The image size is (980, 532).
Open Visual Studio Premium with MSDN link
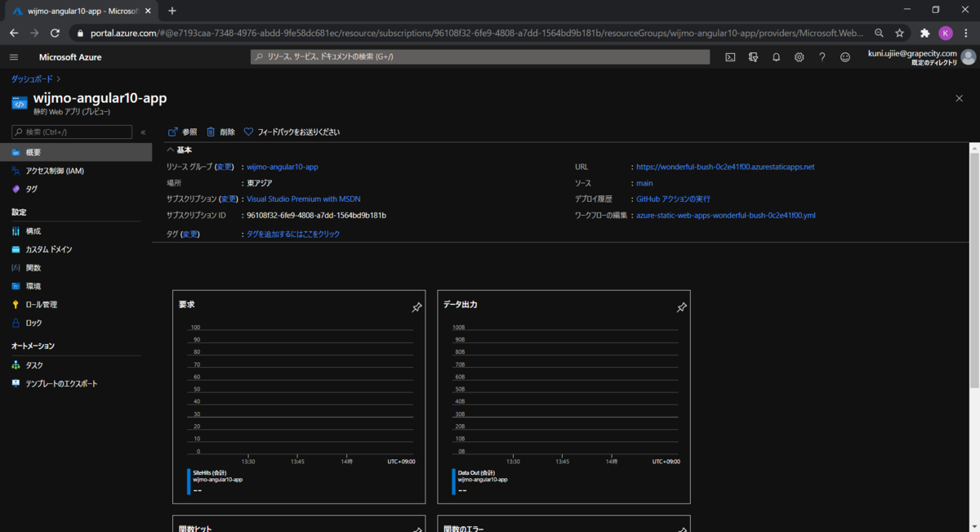(304, 199)
